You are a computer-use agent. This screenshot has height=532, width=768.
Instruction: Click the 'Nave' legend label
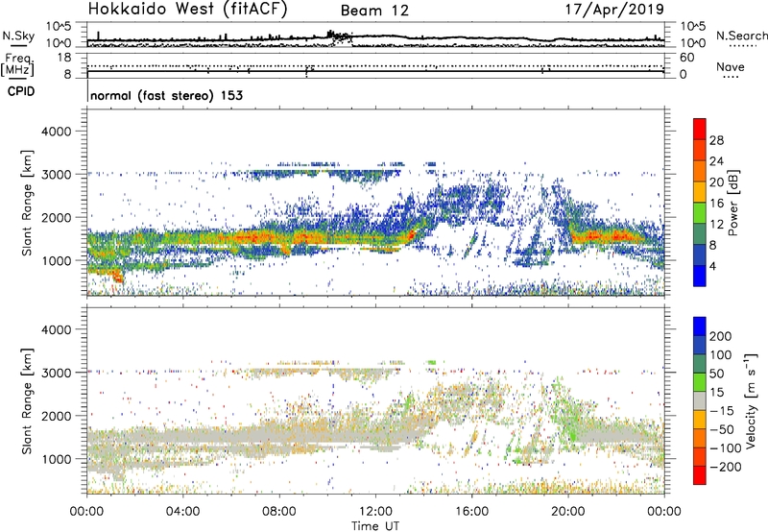731,67
